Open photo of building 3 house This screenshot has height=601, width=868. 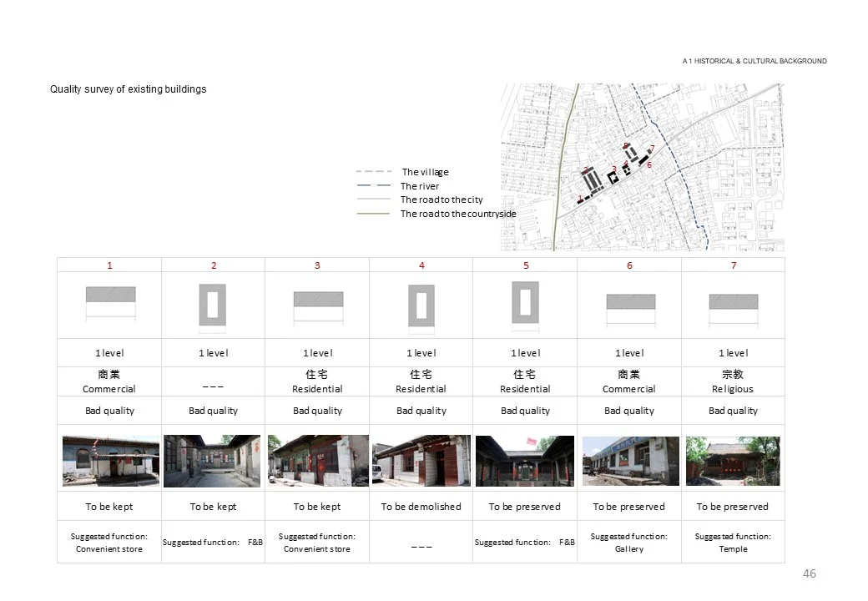click(318, 461)
